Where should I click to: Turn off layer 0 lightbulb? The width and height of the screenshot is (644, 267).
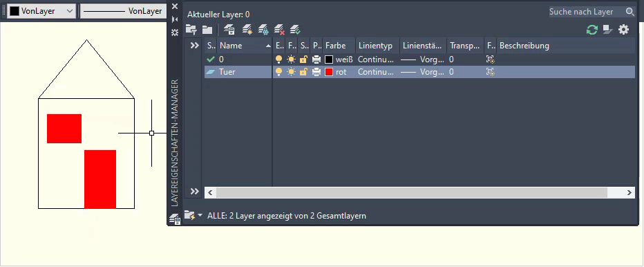pos(279,59)
